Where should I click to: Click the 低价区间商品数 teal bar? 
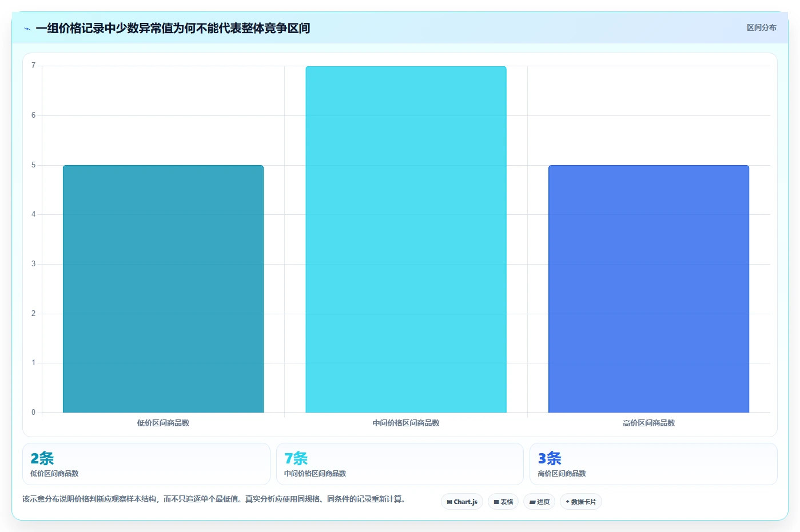[163, 289]
